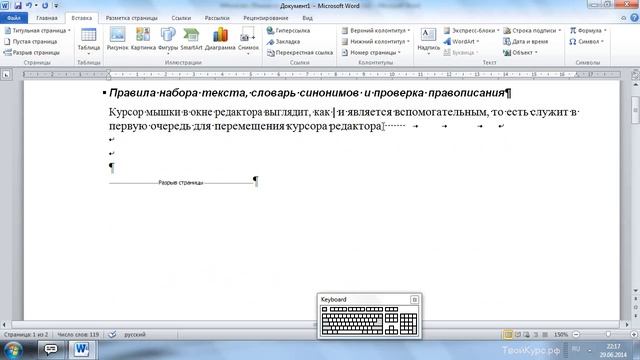Insert a Гиперссылка hyperlink
The image size is (640, 360).
click(x=288, y=31)
